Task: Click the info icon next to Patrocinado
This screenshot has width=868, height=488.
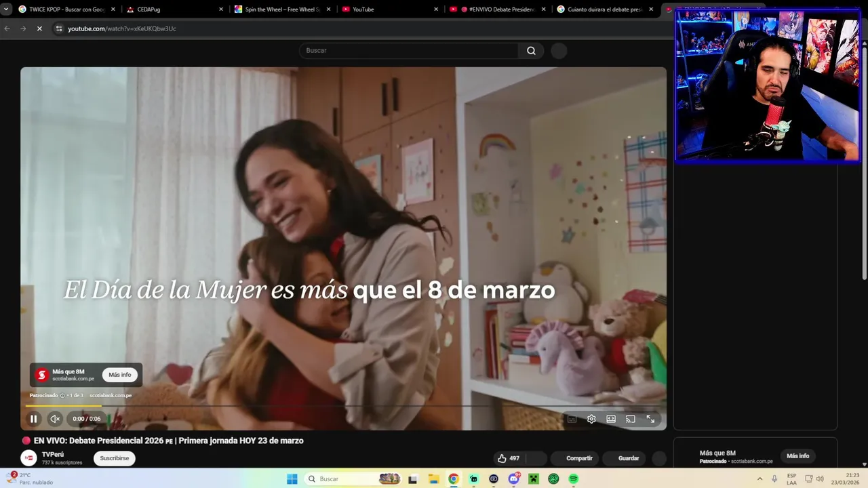Action: click(x=62, y=396)
